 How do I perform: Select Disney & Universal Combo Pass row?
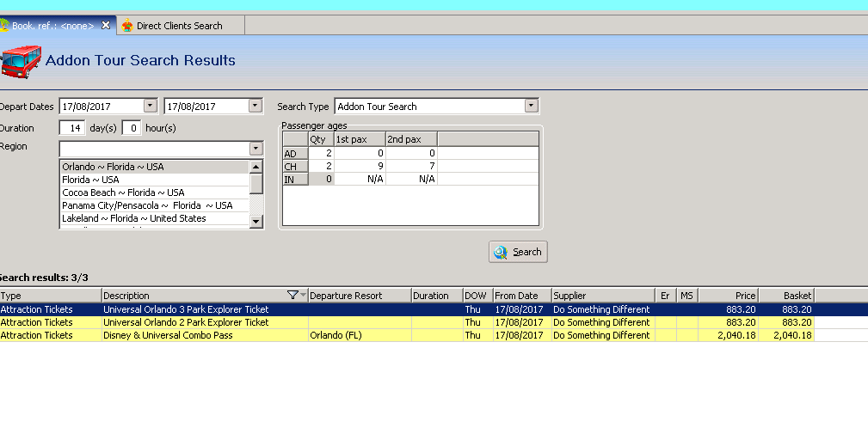[407, 335]
